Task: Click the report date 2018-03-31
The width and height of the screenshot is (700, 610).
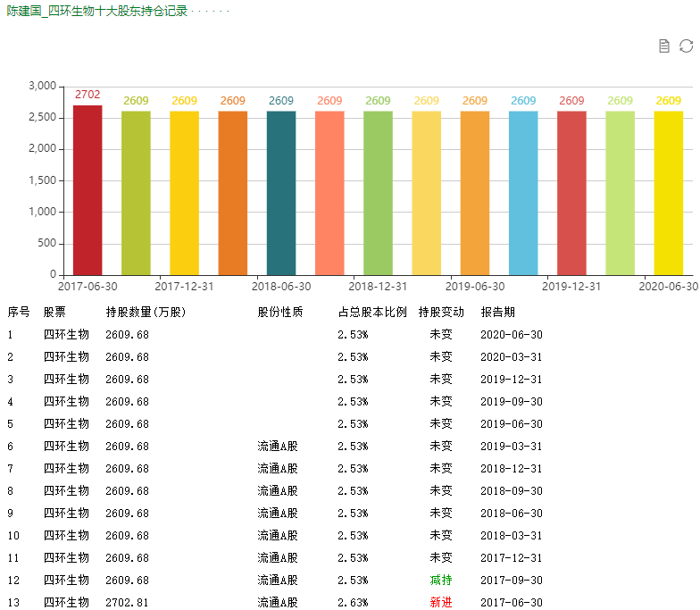Action: coord(512,536)
